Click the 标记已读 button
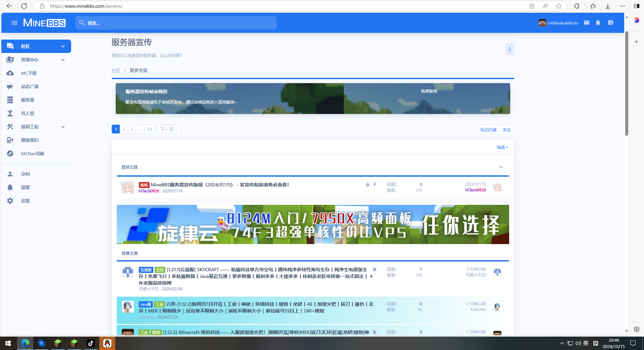This screenshot has width=644, height=350. 488,130
